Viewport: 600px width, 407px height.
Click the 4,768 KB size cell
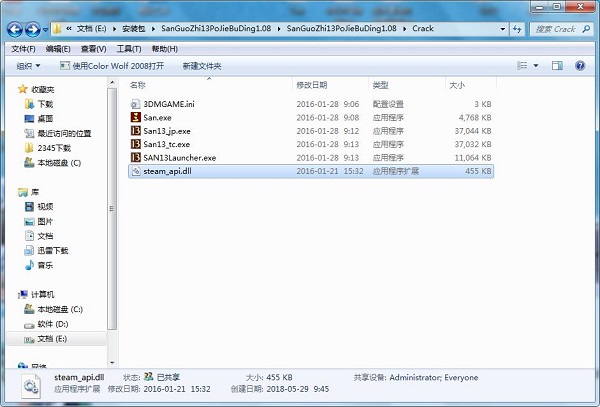click(475, 117)
